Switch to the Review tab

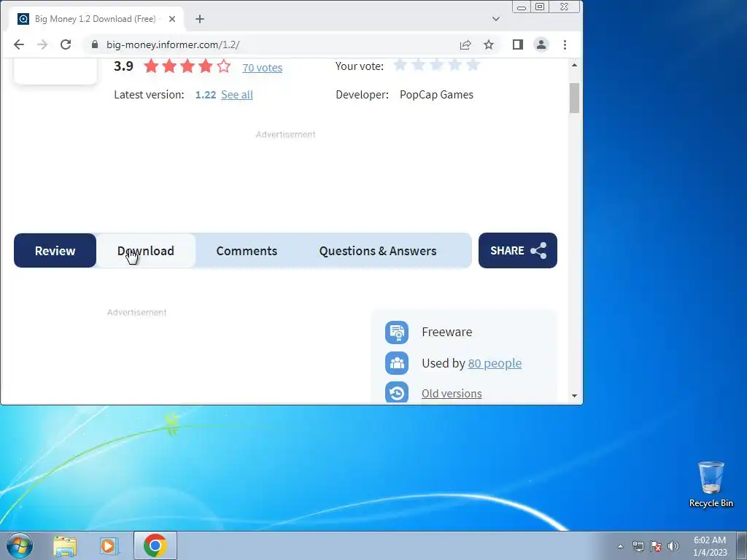[x=55, y=251]
